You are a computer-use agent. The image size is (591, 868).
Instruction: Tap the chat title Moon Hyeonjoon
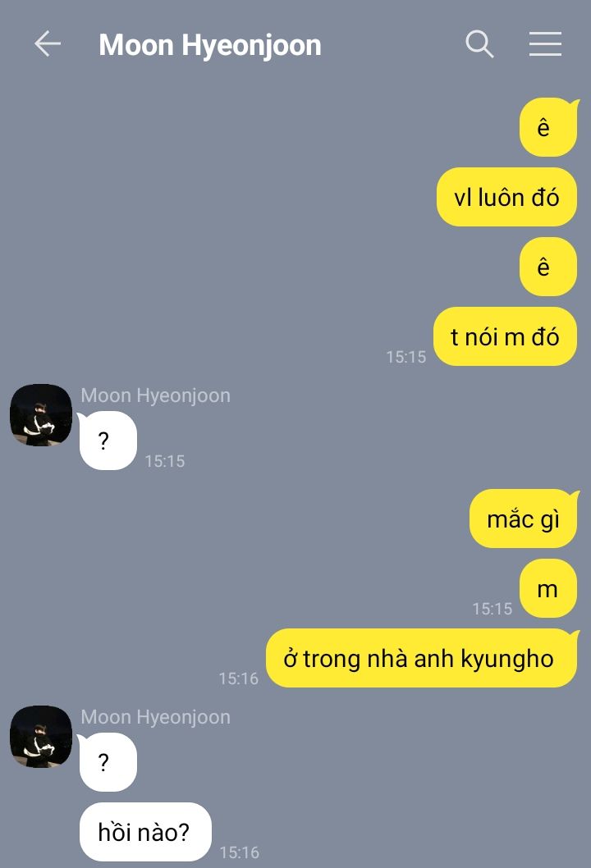pyautogui.click(x=210, y=45)
